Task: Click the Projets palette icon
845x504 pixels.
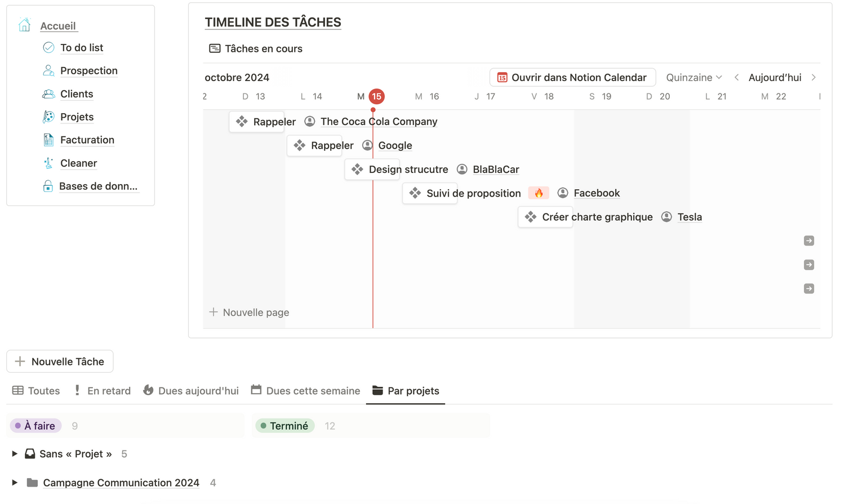Action: point(48,117)
